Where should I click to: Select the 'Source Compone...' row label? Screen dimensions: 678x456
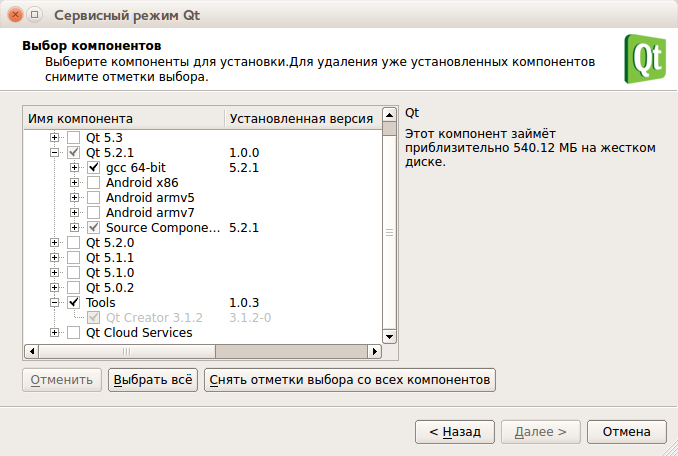pos(163,227)
